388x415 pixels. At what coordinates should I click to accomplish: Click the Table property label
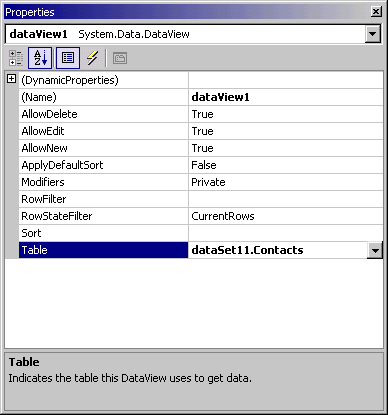pyautogui.click(x=35, y=250)
